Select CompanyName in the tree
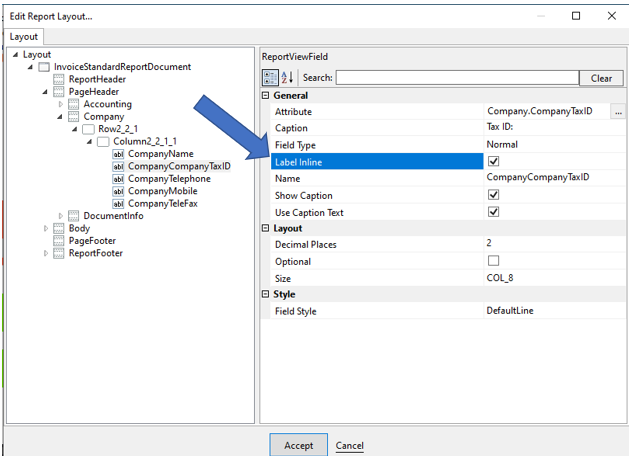The image size is (631, 456). pyautogui.click(x=161, y=154)
